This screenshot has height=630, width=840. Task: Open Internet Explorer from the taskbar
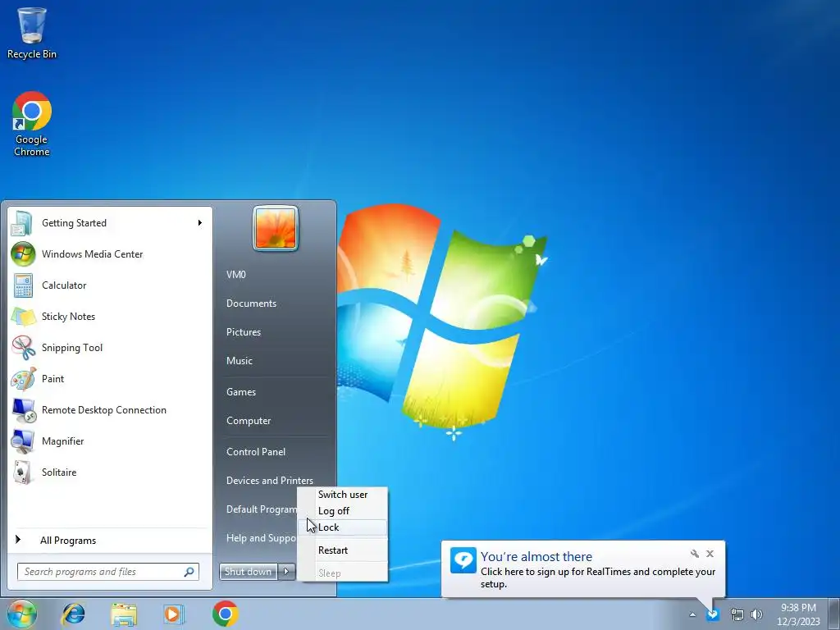click(x=73, y=614)
